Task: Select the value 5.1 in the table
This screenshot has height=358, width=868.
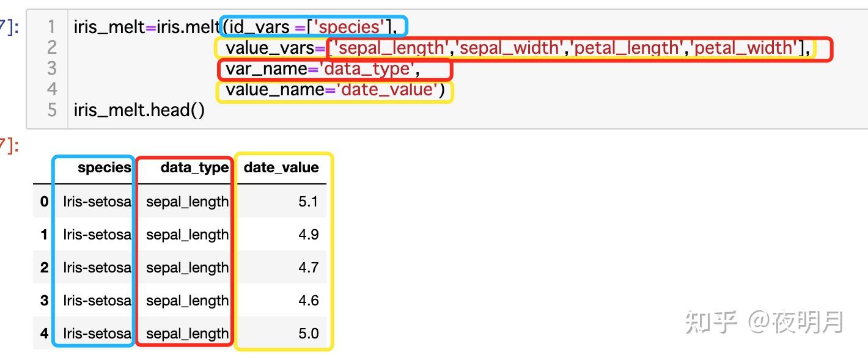Action: point(308,202)
